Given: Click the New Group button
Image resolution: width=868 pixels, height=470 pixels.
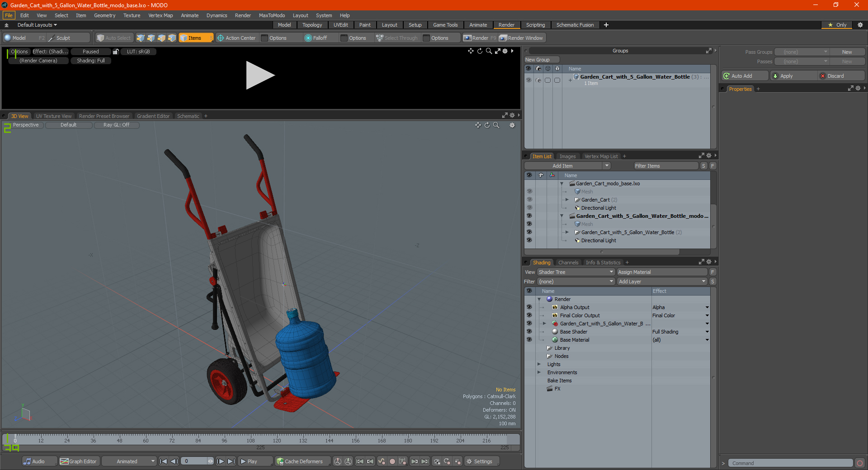Looking at the screenshot, I should tap(542, 60).
